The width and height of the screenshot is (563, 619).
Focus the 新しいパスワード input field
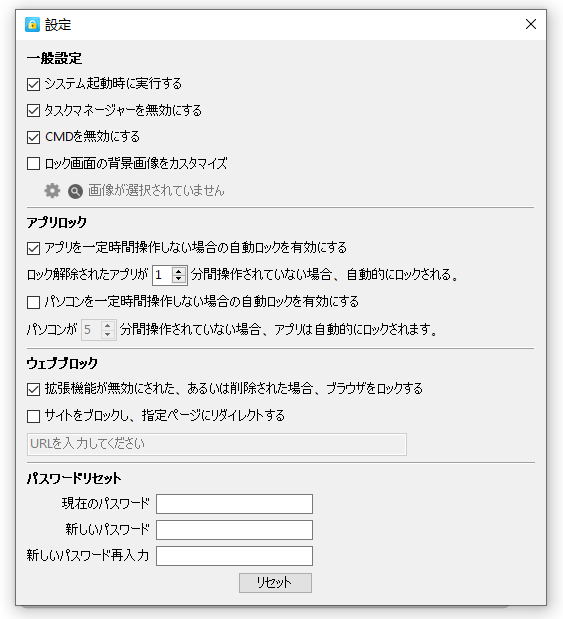click(x=235, y=530)
